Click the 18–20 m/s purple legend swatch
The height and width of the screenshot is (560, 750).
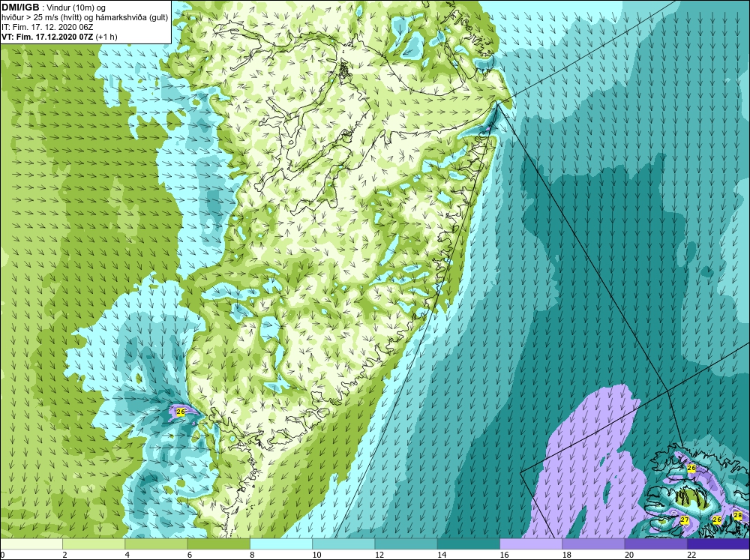(593, 544)
